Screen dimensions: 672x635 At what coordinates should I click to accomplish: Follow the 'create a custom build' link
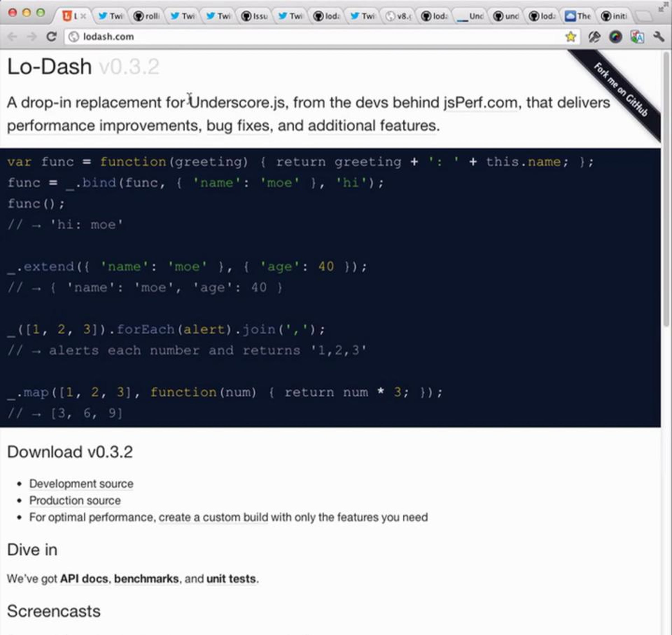[x=213, y=517]
